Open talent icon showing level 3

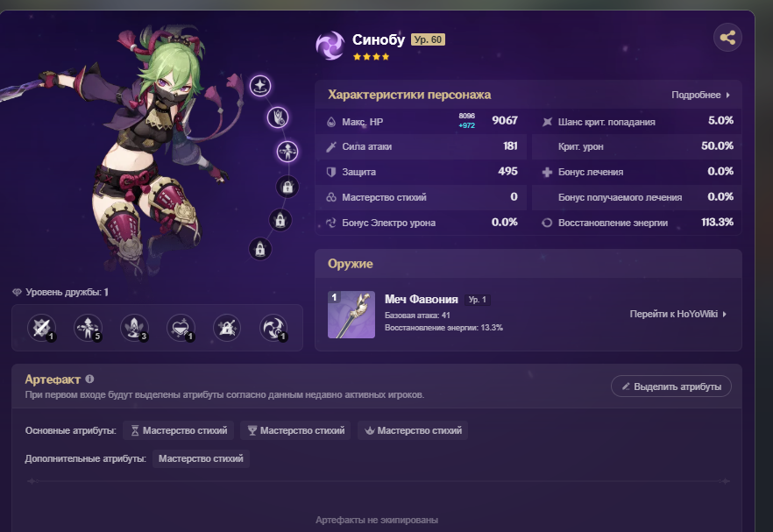click(x=134, y=328)
